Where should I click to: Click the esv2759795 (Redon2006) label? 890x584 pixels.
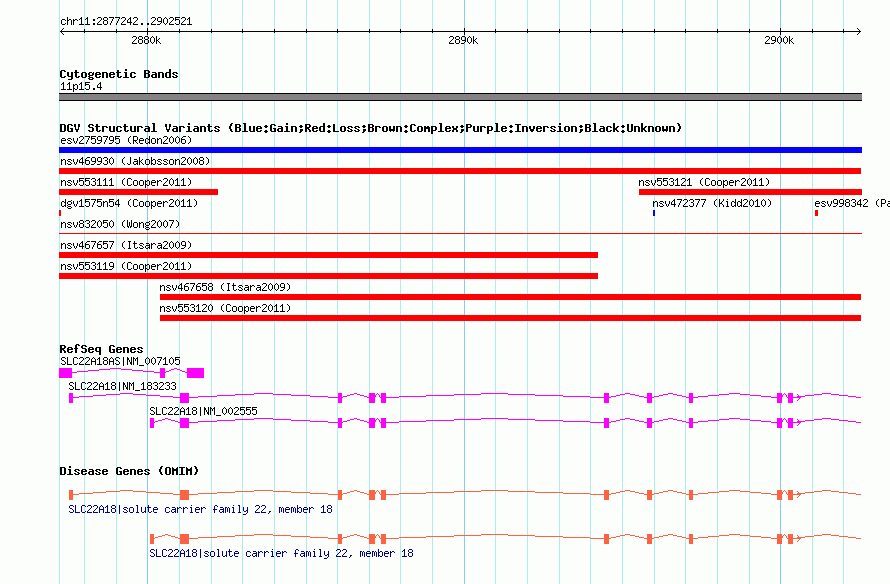[x=126, y=140]
